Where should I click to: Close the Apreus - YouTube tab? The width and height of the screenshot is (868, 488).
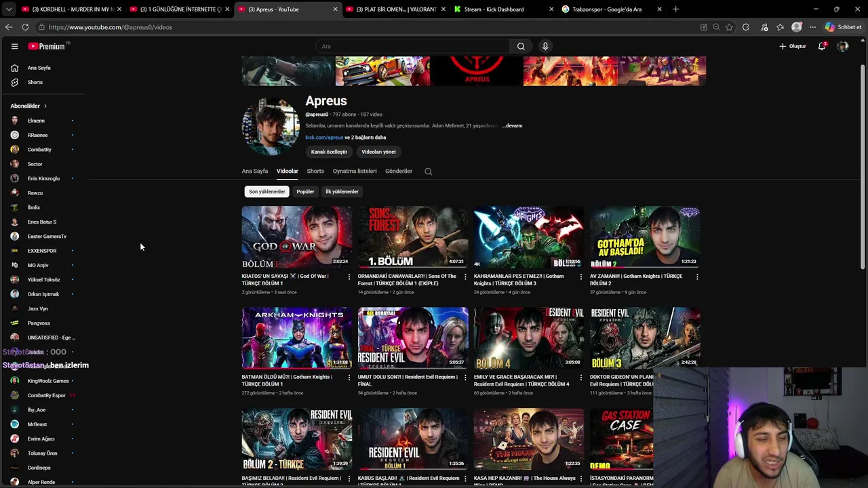(x=335, y=9)
